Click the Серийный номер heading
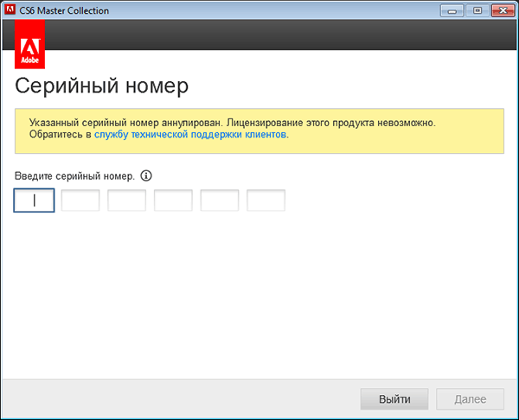The image size is (519, 420). point(101,86)
